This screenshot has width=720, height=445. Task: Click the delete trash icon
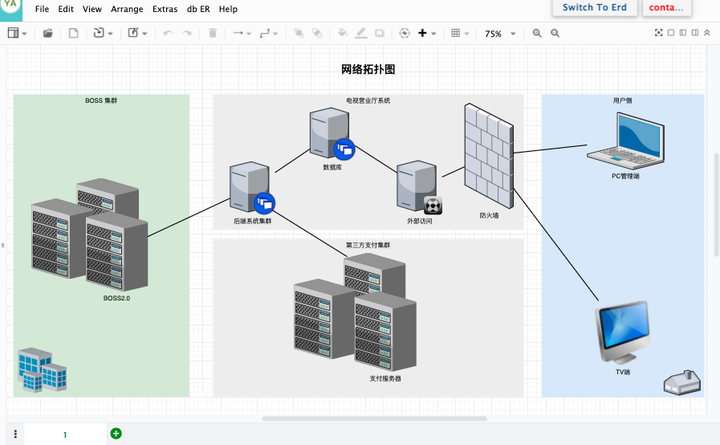[212, 33]
